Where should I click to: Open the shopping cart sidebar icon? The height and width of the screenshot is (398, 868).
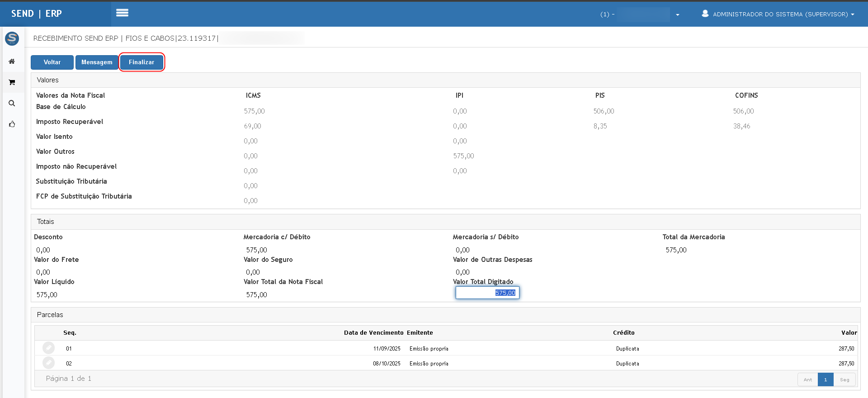pyautogui.click(x=12, y=82)
